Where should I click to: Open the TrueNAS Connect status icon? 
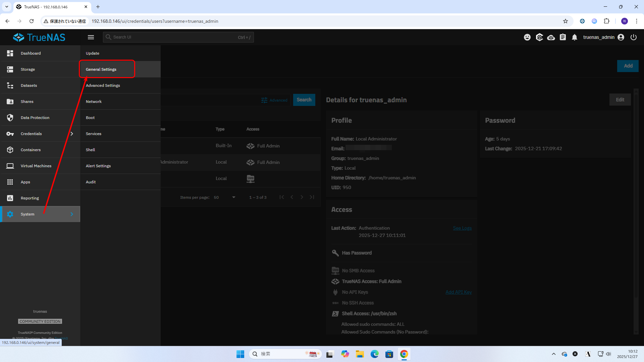(x=551, y=37)
